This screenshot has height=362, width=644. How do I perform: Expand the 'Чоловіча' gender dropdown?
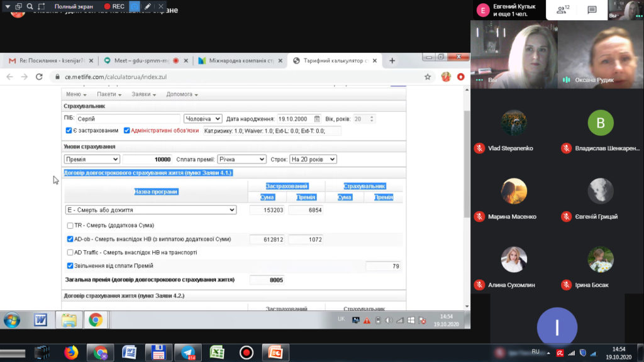pyautogui.click(x=203, y=119)
